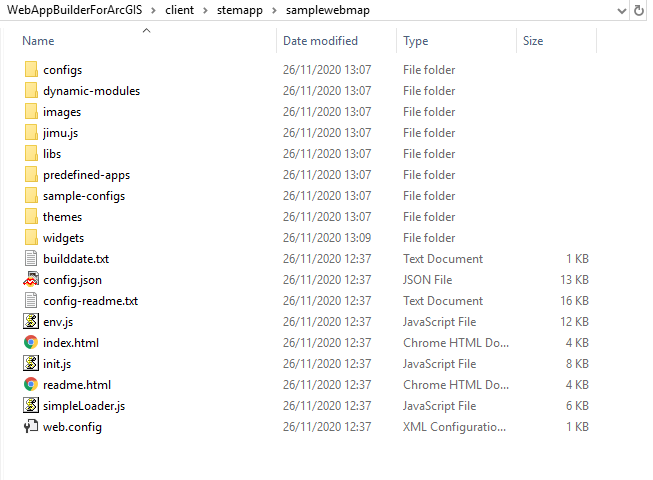Select the readme.html file name
The height and width of the screenshot is (480, 653).
coord(77,385)
